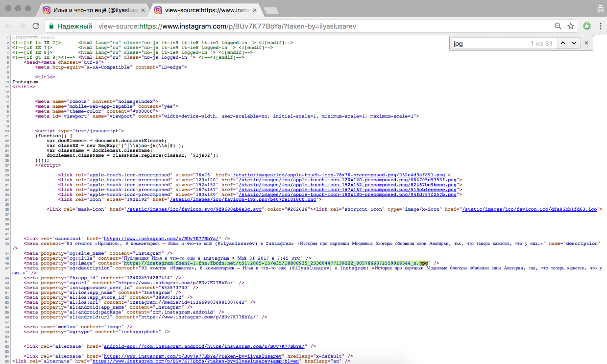The image size is (607, 364).
Task: Jump to next find result
Action: tap(574, 43)
